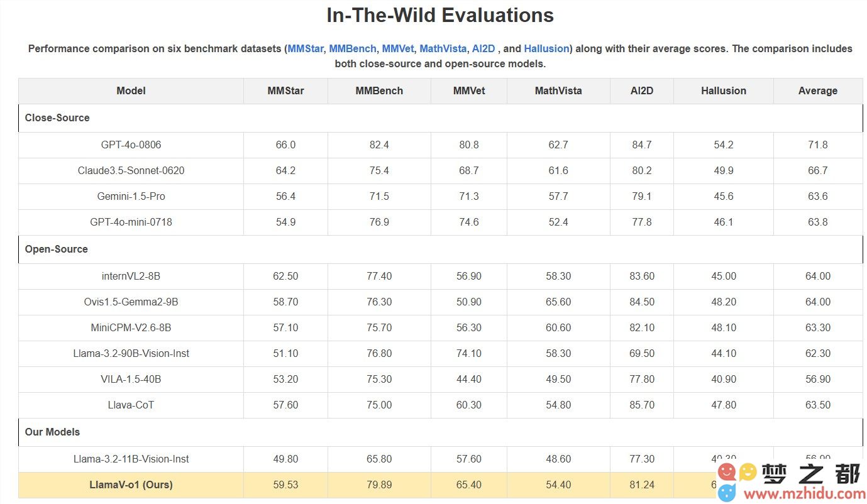Image resolution: width=867 pixels, height=504 pixels.
Task: Click the In-The-Wild Evaluations heading
Action: click(440, 15)
